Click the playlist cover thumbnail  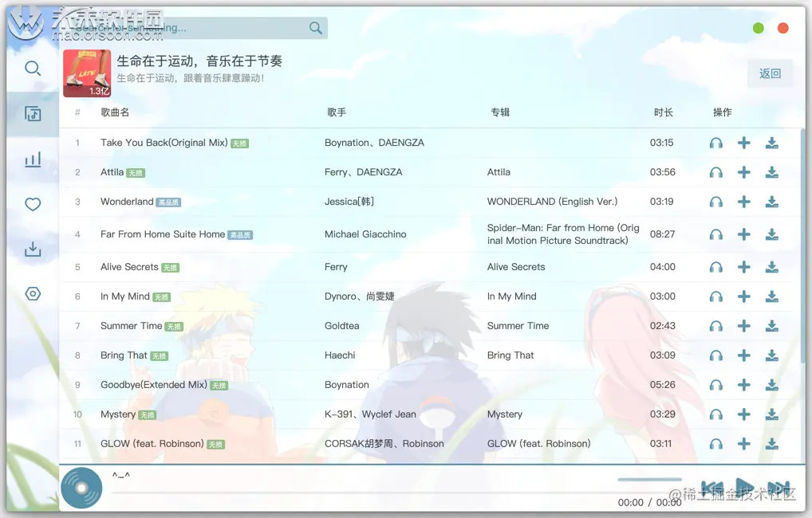coord(87,73)
